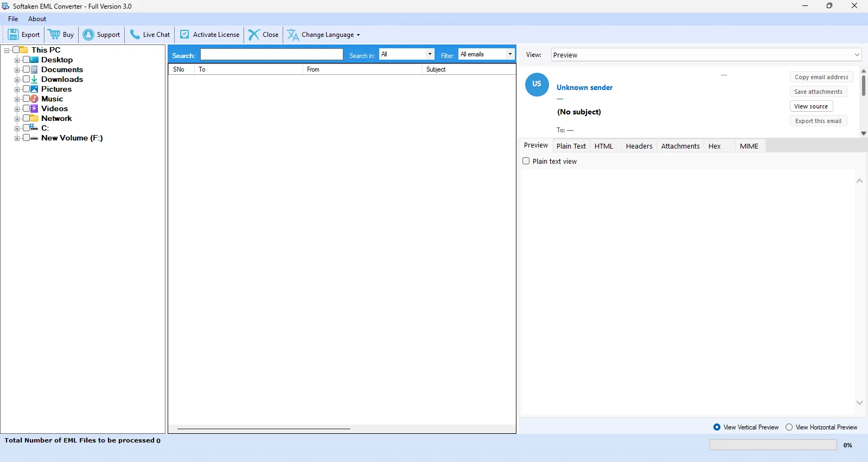Click the email list horizontal scrollbar
The width and height of the screenshot is (868, 462).
click(264, 428)
